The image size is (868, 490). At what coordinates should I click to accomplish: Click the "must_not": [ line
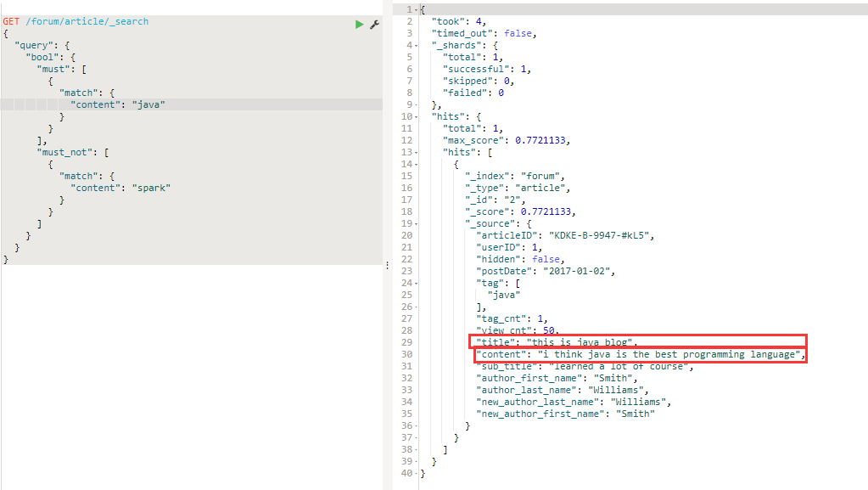[72, 152]
